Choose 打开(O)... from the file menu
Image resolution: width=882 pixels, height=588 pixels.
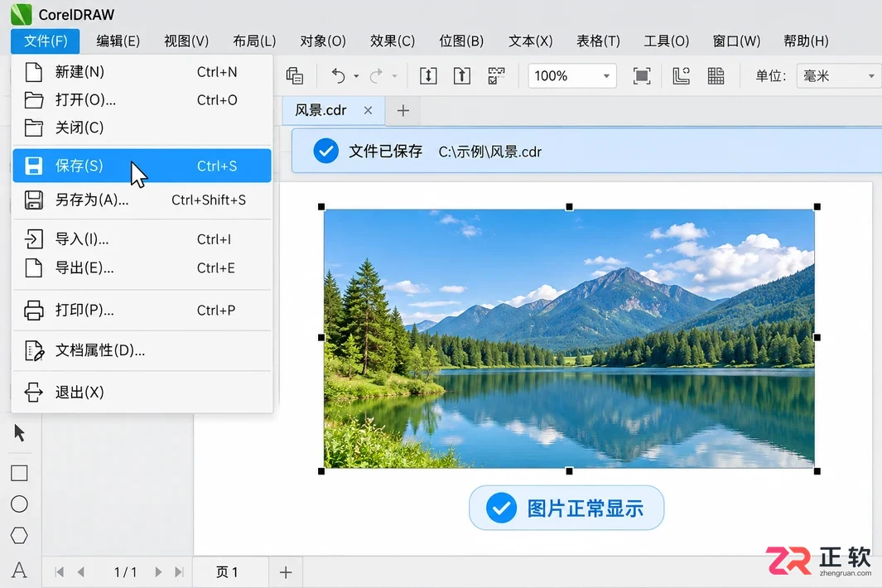pyautogui.click(x=142, y=100)
